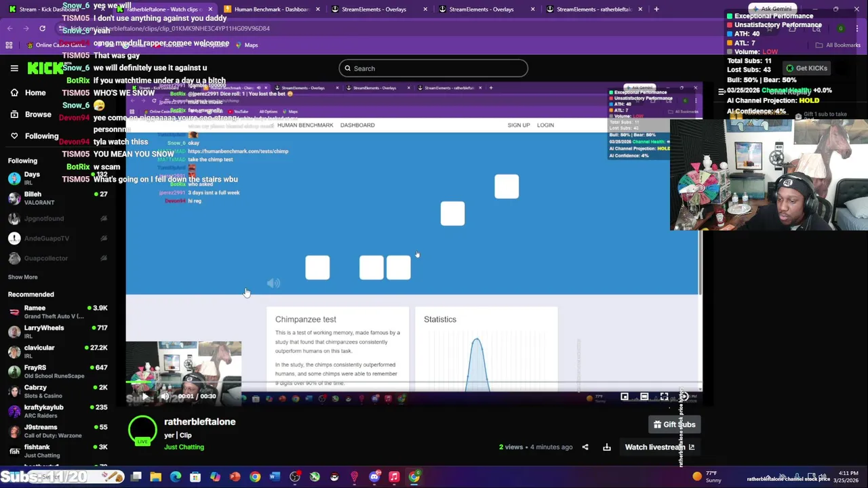
Task: Open followed channel Billeh
Action: 58,199
